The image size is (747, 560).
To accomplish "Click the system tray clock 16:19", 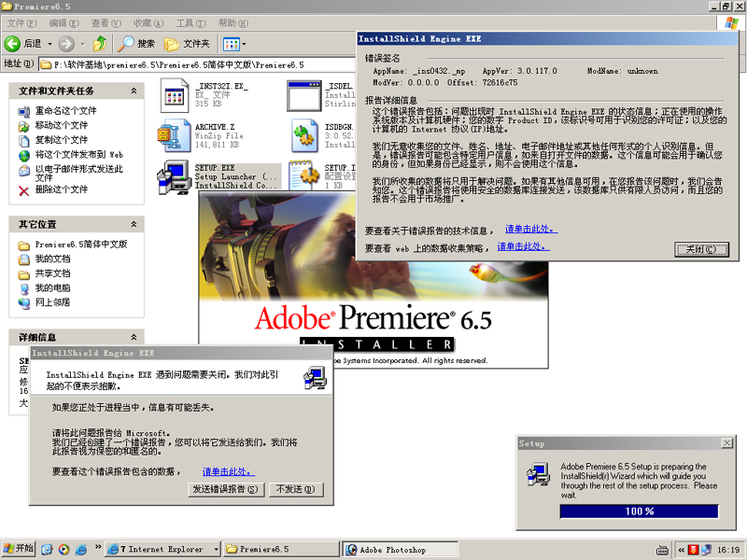I will (x=728, y=550).
